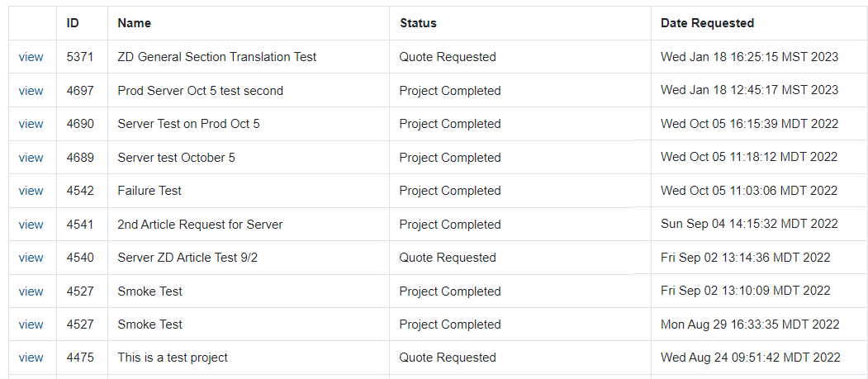Screen dimensions: 868x379
Task: Click the Date Requested column header
Action: pyautogui.click(x=707, y=23)
